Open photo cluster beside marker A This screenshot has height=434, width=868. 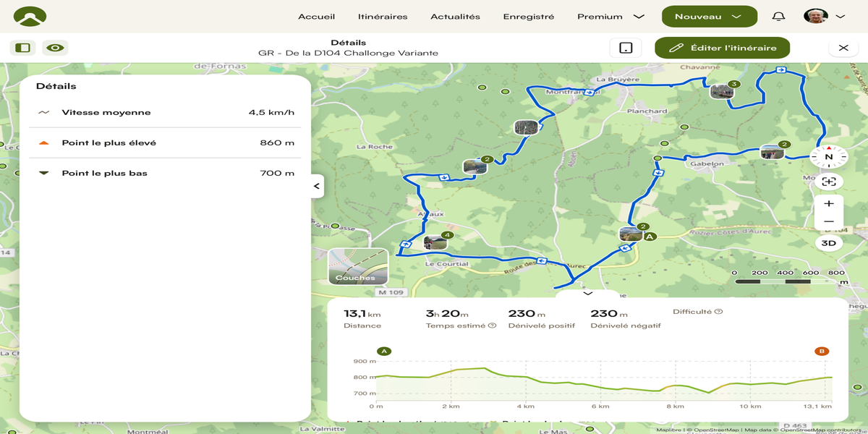[631, 234]
